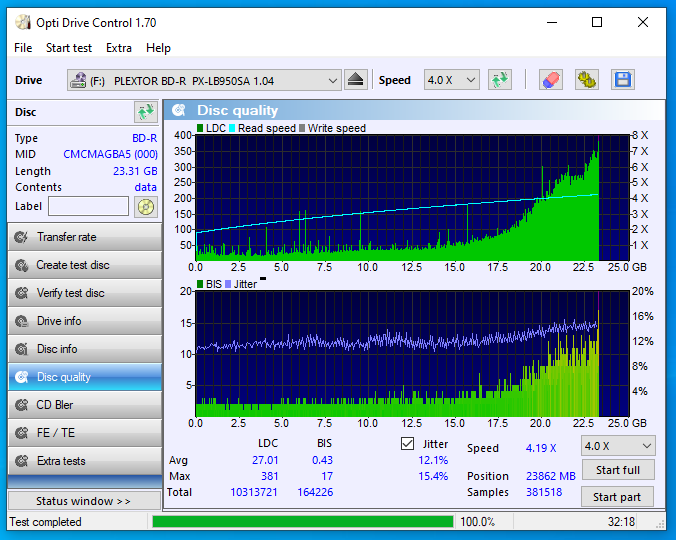Open Verify test disc
The height and width of the screenshot is (540, 676).
(x=85, y=293)
